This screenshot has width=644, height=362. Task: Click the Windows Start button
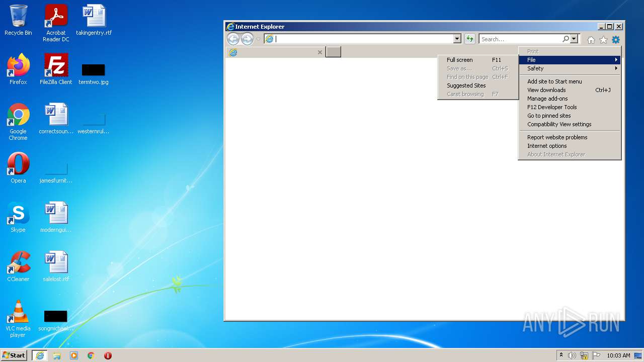(14, 355)
